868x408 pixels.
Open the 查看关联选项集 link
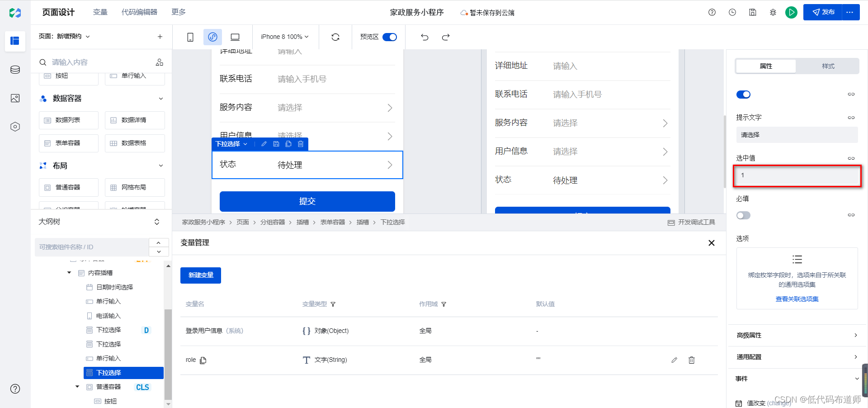797,299
